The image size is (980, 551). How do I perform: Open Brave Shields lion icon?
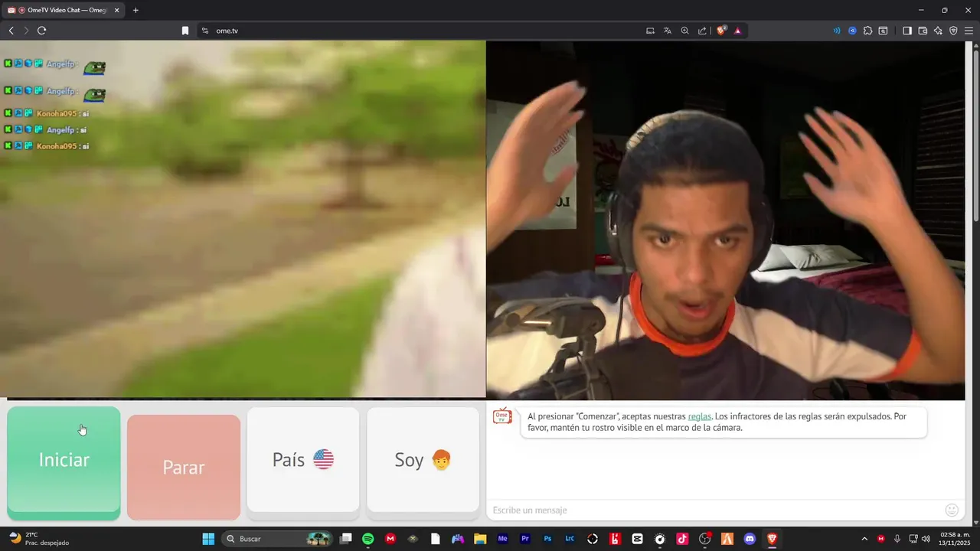pos(721,31)
